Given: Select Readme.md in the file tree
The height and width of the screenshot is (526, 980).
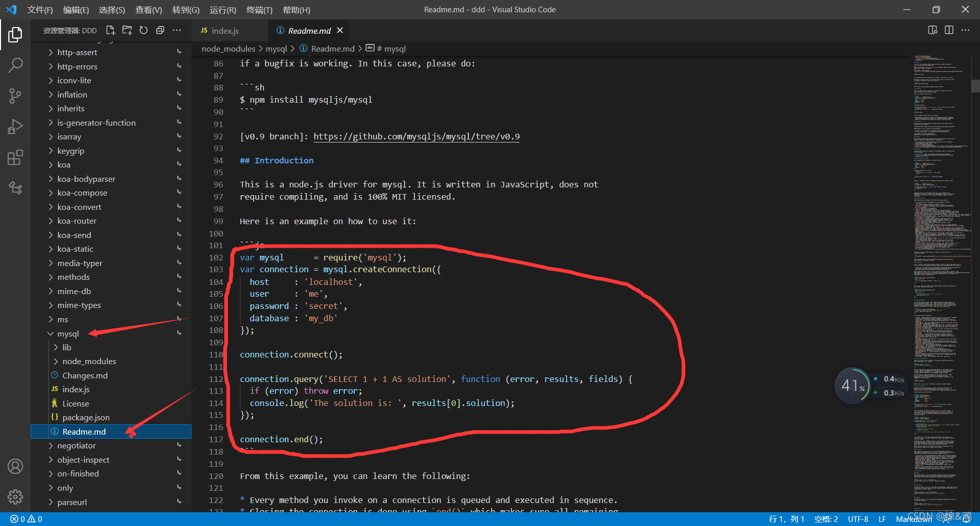Looking at the screenshot, I should coord(111,432).
